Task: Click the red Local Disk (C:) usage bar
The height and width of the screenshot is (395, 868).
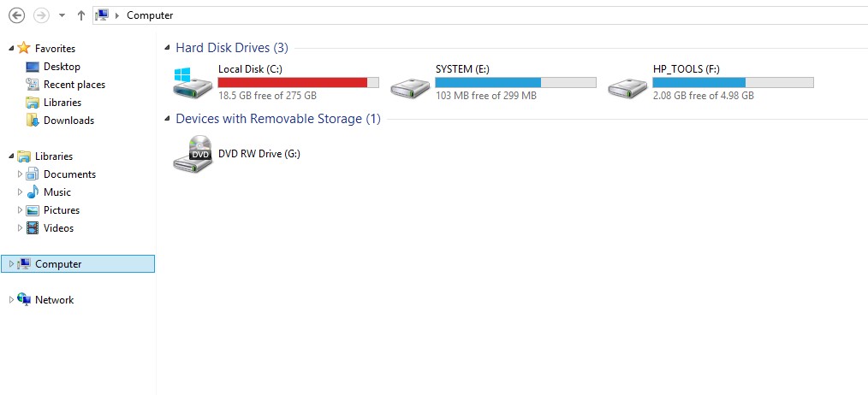Action: [299, 82]
